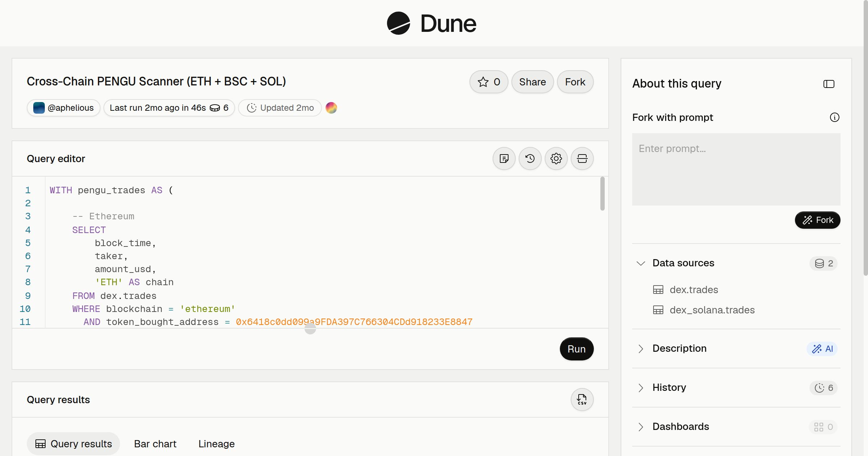
Task: Click line 1 WITH pengu_trades
Action: [111, 190]
